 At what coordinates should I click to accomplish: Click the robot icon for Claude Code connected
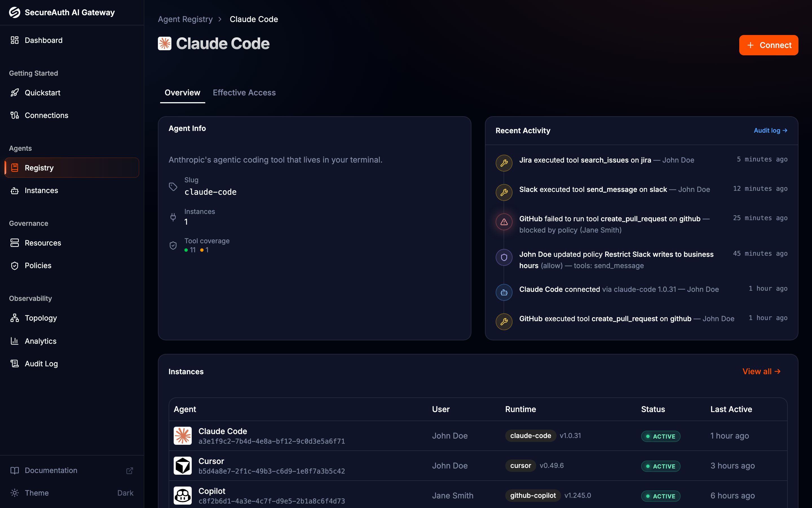[504, 292]
